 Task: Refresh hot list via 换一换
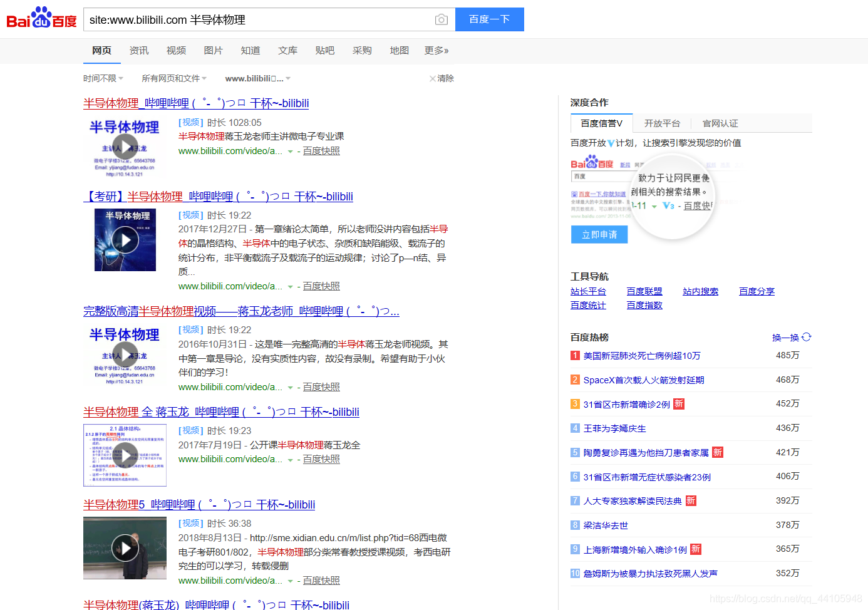click(x=792, y=337)
